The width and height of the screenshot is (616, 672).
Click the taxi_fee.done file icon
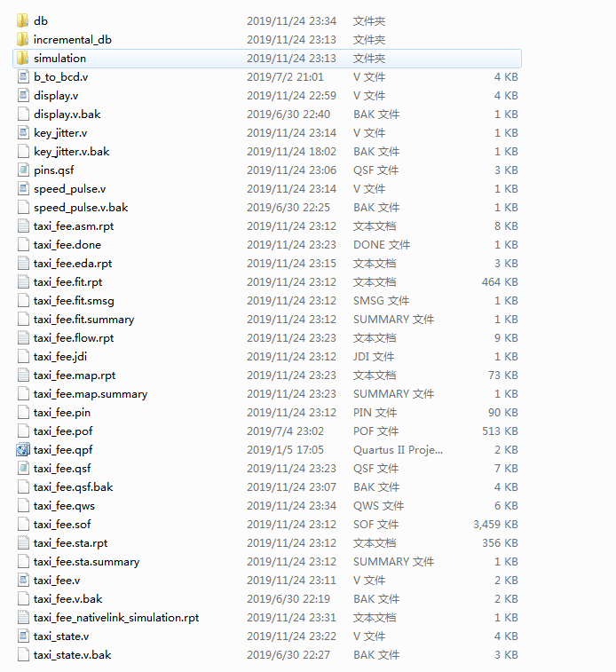click(23, 244)
